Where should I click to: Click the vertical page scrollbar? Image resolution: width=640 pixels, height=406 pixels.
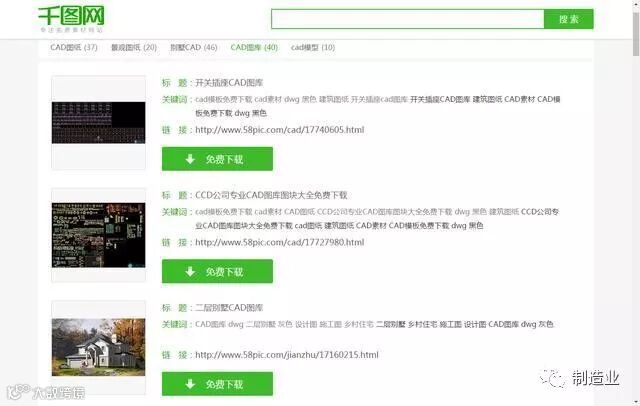pos(636,203)
